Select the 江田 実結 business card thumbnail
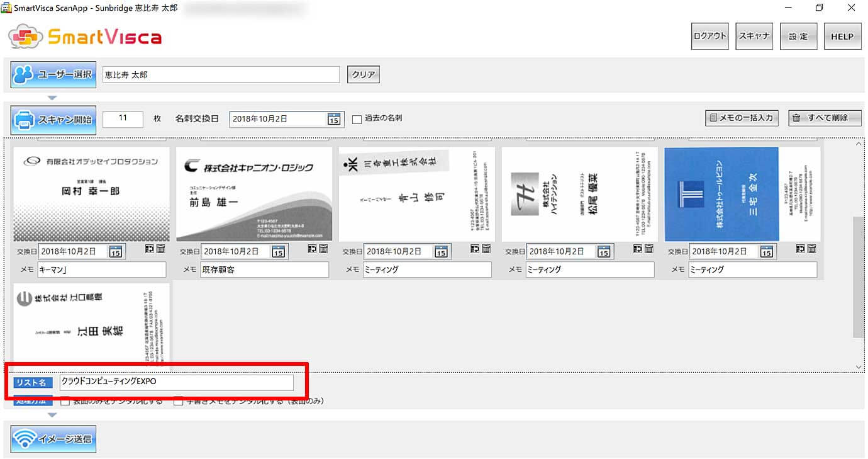 pyautogui.click(x=92, y=327)
